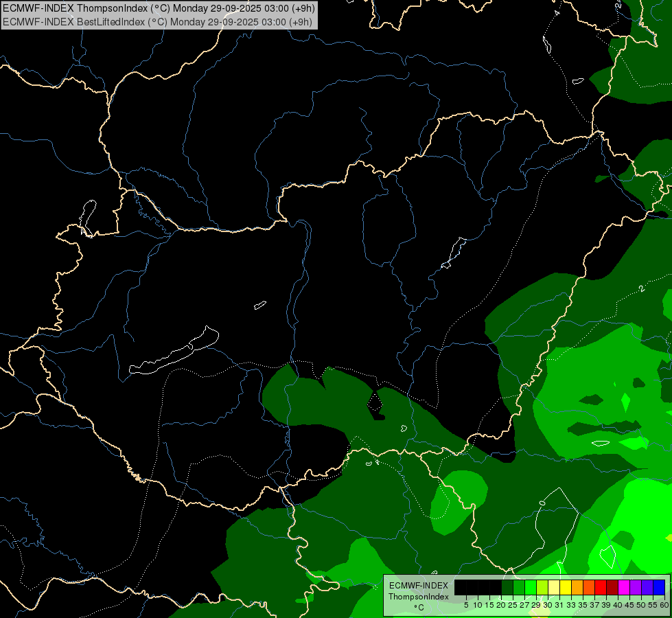Screen dimensions: 672x618
Task: Select the dark red 39–40 legend swatch
Action: pos(612,587)
